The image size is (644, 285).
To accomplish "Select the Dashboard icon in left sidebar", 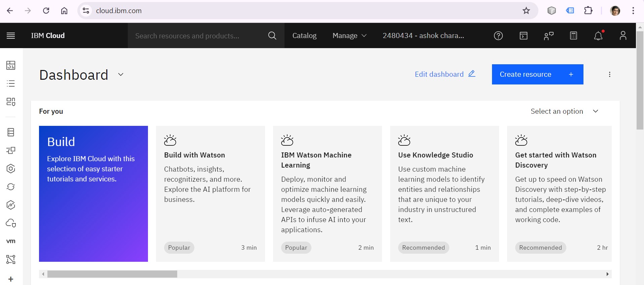I will click(x=11, y=65).
